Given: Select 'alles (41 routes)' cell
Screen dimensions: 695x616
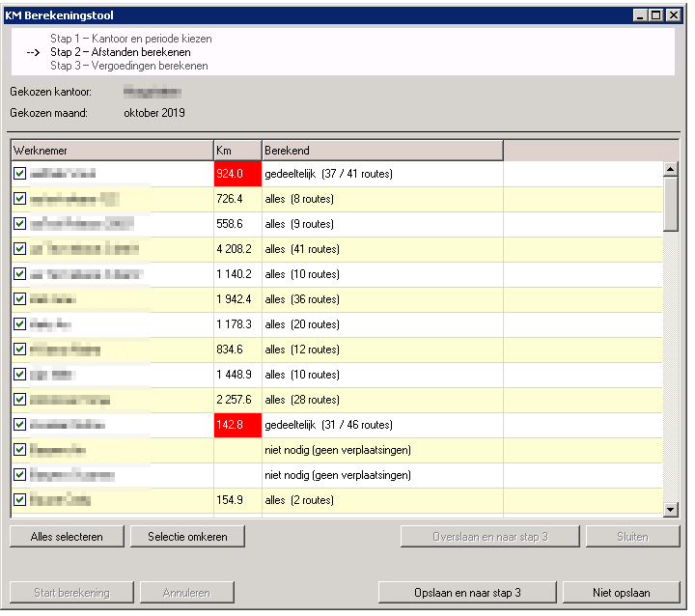Looking at the screenshot, I should (x=382, y=249).
